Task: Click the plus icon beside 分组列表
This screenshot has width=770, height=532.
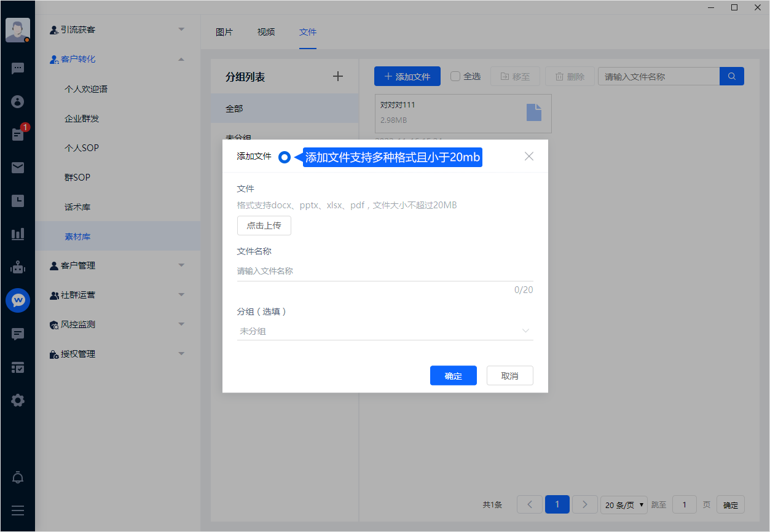Action: (337, 77)
